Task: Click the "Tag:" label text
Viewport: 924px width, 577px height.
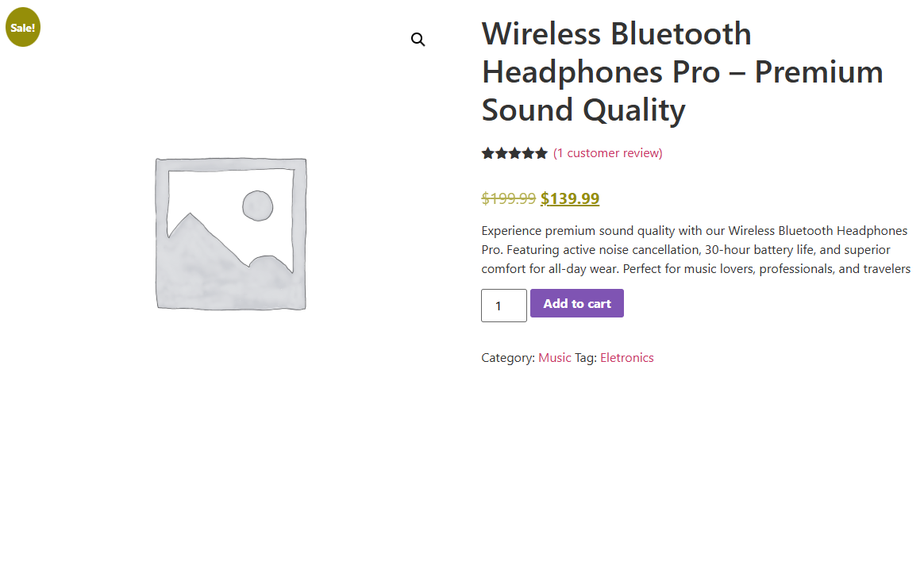Action: coord(586,358)
